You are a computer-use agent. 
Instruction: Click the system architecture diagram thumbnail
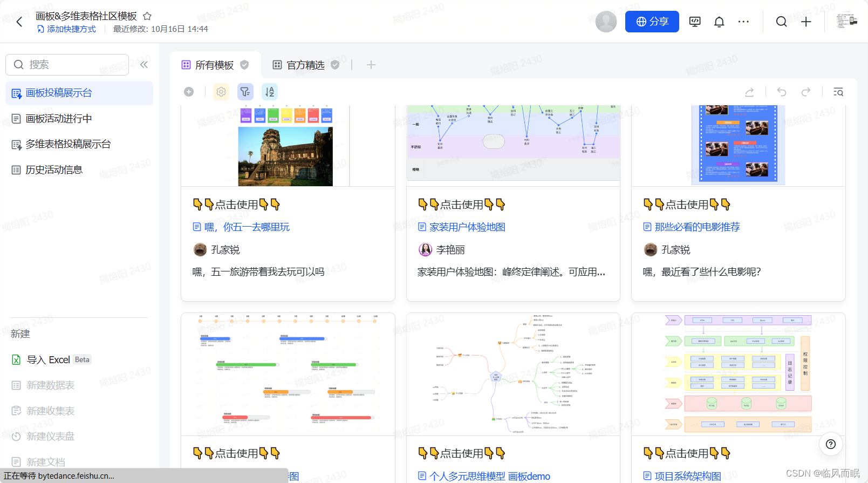[x=738, y=374]
